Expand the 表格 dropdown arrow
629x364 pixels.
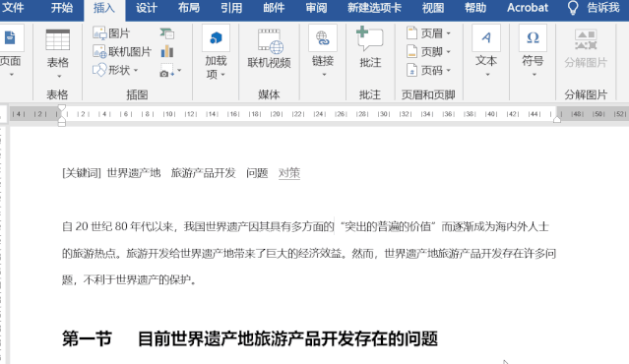(x=59, y=76)
